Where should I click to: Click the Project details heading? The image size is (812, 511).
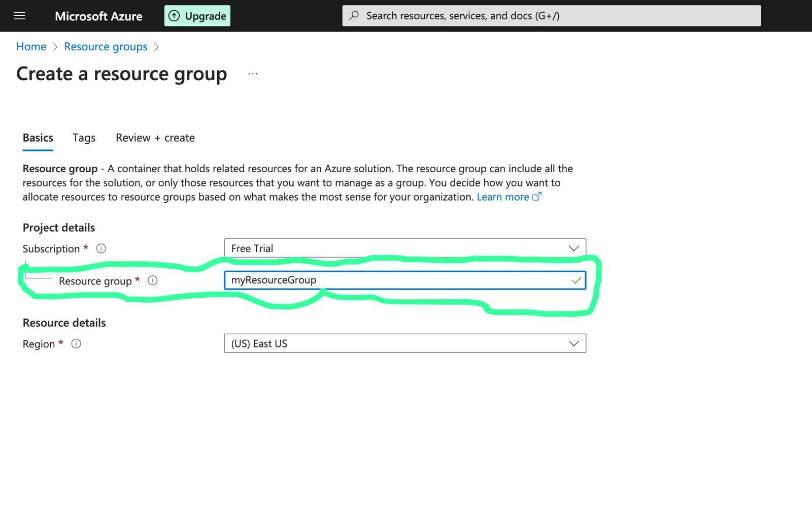pyautogui.click(x=59, y=228)
